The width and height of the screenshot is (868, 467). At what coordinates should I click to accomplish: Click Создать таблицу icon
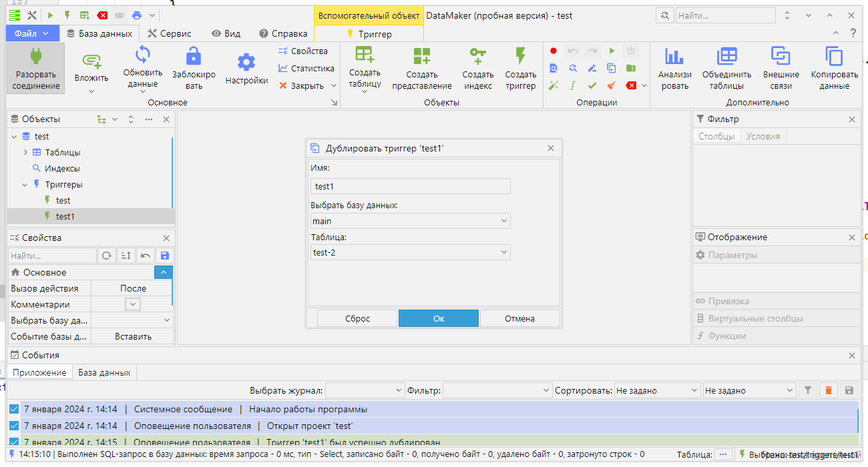tap(365, 55)
